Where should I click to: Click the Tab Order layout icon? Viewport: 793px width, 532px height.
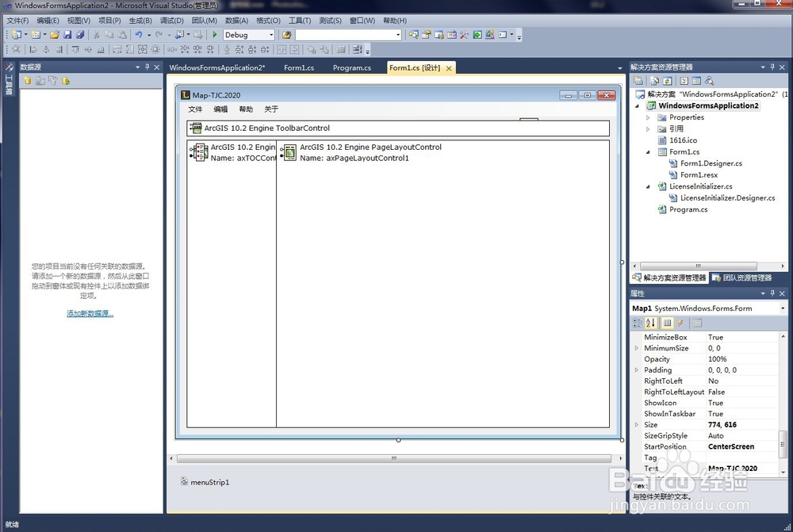point(357,50)
